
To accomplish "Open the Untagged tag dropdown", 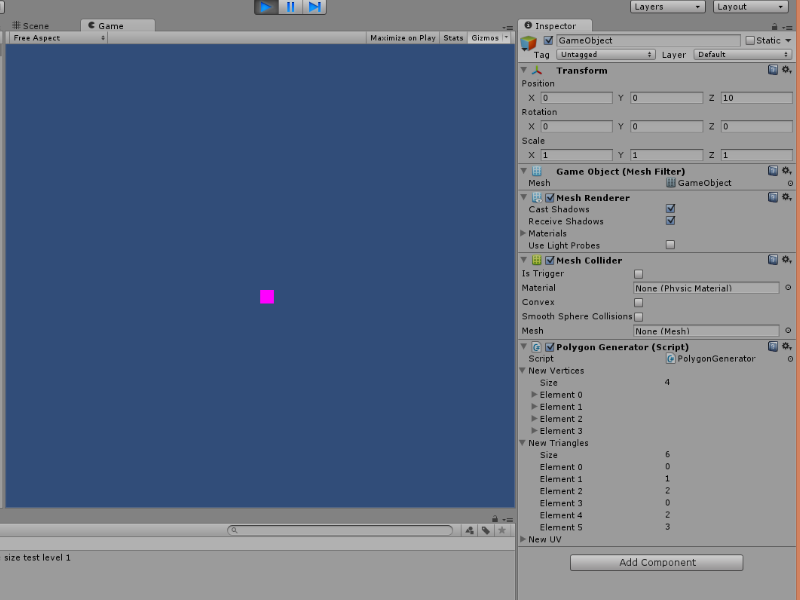I will click(606, 55).
